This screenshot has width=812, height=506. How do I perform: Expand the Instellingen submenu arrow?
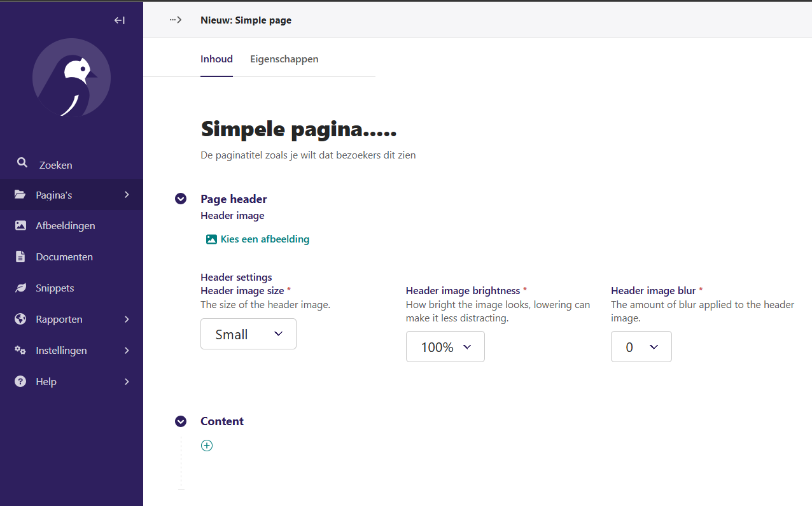[126, 350]
